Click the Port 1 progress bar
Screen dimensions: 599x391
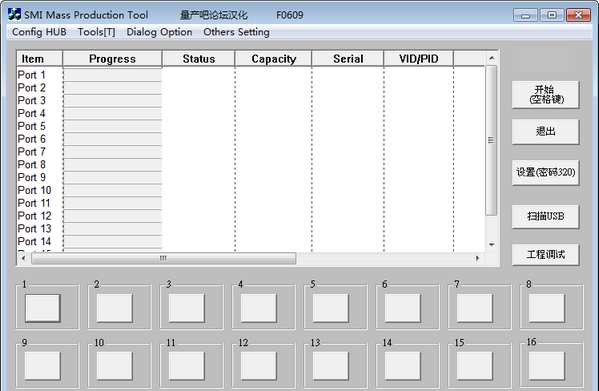pos(113,75)
